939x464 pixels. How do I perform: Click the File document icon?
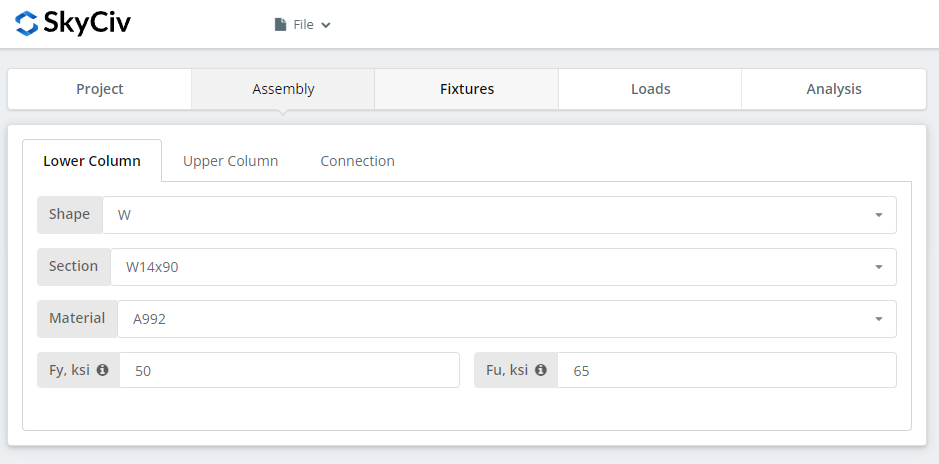[280, 25]
